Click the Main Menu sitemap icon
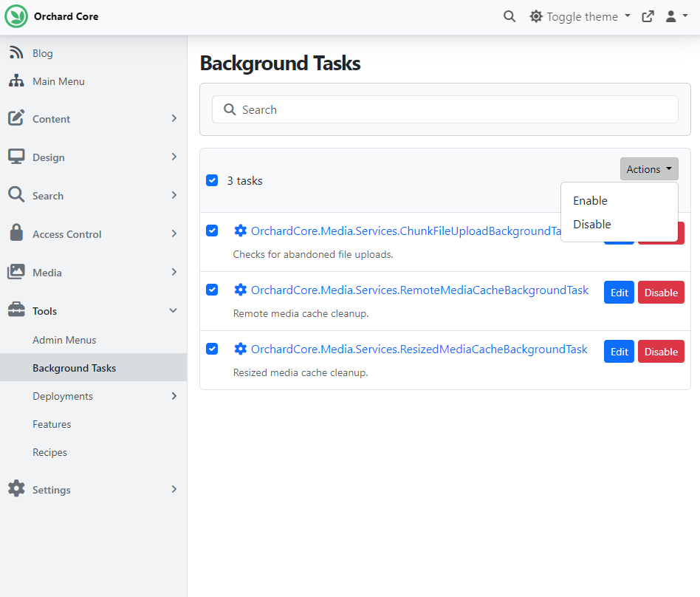Viewport: 700px width, 597px height. pos(16,81)
